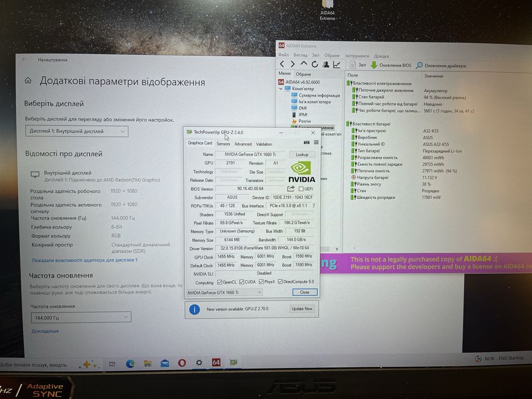Image resolution: width=532 pixels, height=399 pixels.
Task: Click Bus Interface question mark
Action: click(314, 206)
